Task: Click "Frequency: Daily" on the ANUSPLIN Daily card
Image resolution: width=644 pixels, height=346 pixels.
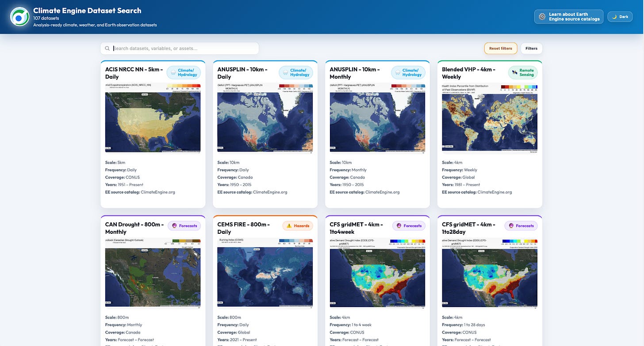Action: [233, 170]
